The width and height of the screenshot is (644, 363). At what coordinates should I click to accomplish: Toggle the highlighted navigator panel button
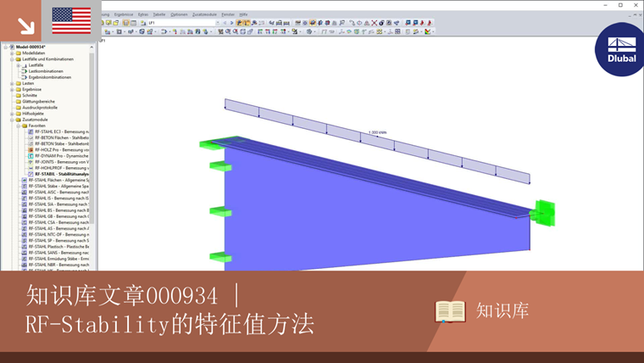126,23
